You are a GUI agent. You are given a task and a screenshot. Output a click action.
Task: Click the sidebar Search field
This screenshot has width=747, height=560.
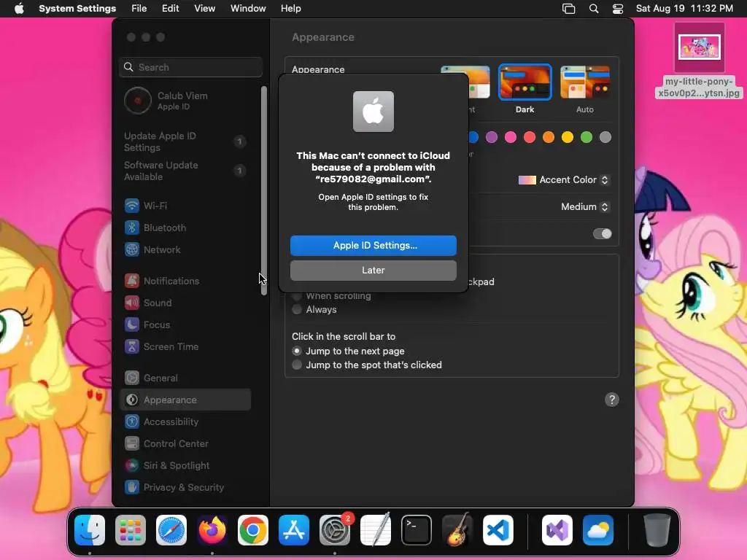pos(190,67)
